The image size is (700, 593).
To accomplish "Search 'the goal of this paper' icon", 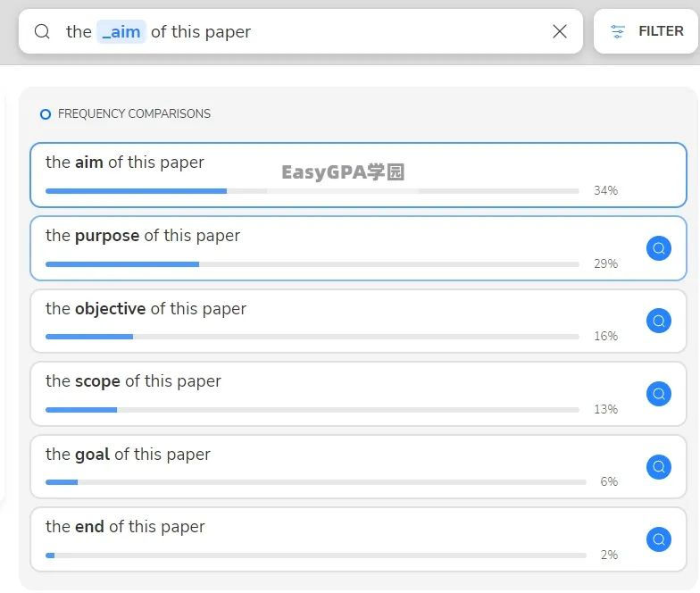I will click(x=659, y=467).
